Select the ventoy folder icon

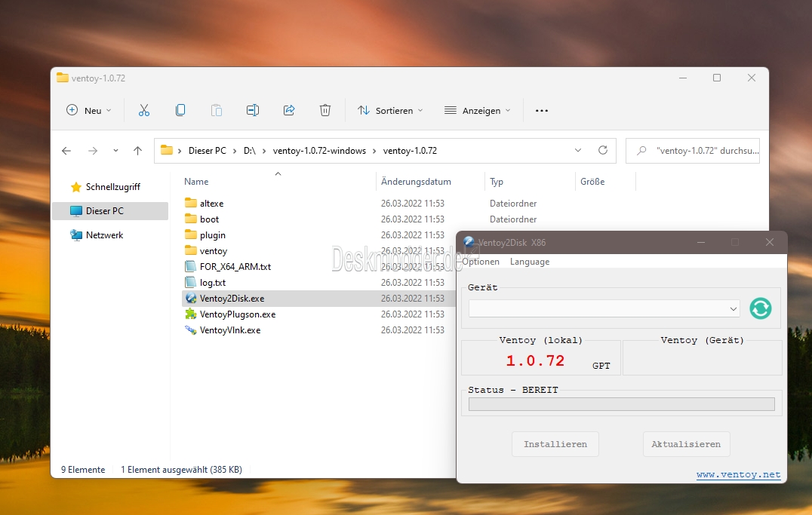[x=191, y=250]
